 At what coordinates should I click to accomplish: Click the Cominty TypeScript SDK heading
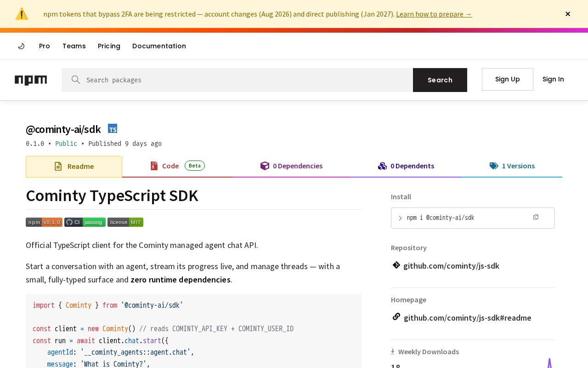click(x=112, y=195)
